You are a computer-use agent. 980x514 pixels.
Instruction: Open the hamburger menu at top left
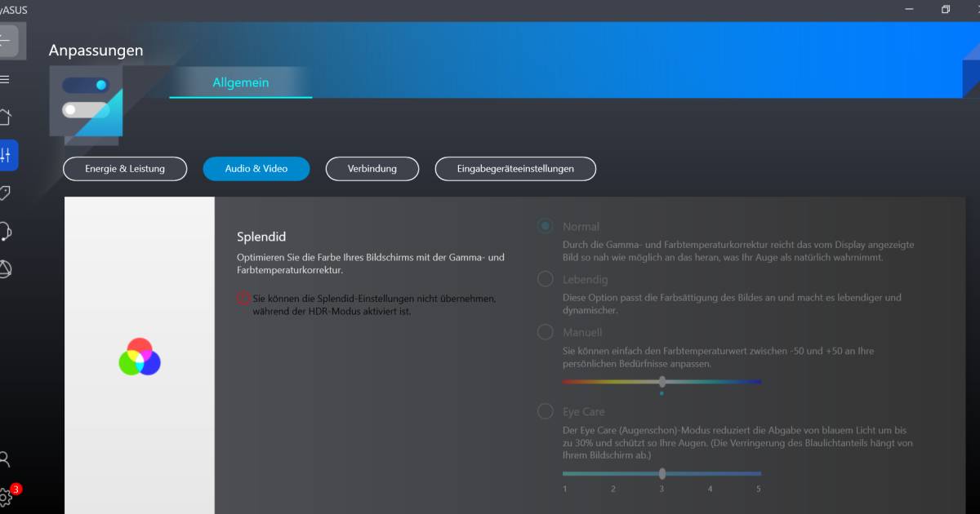point(7,79)
